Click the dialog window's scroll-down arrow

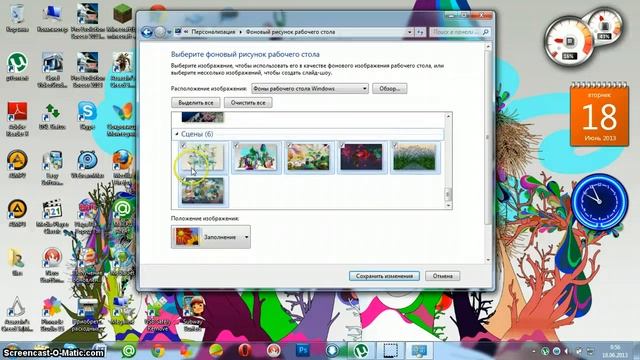tap(488, 260)
